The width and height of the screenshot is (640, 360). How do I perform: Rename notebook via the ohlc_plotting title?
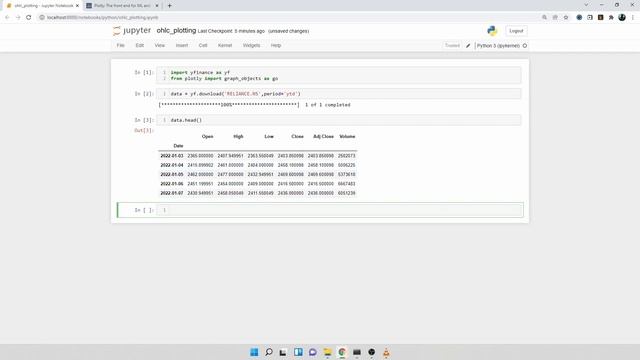[176, 31]
